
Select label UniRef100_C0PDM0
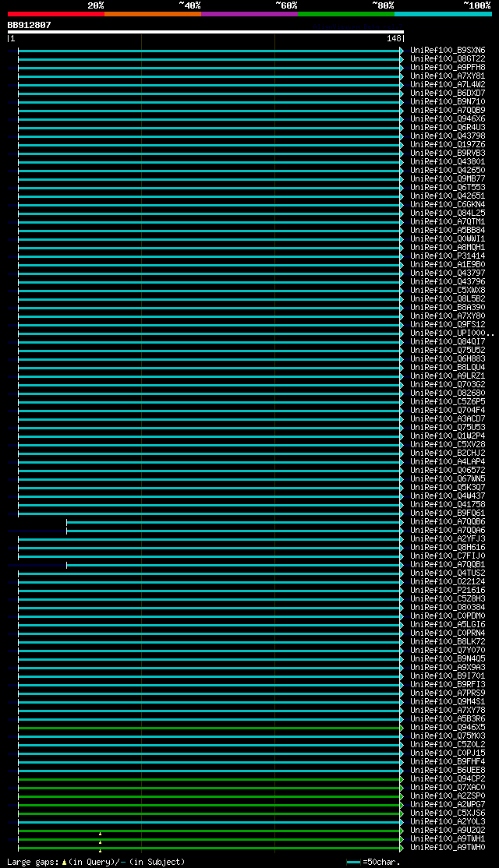pos(448,616)
